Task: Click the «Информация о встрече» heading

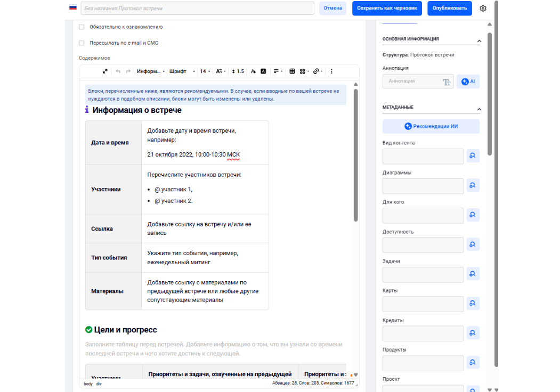Action: click(x=137, y=110)
